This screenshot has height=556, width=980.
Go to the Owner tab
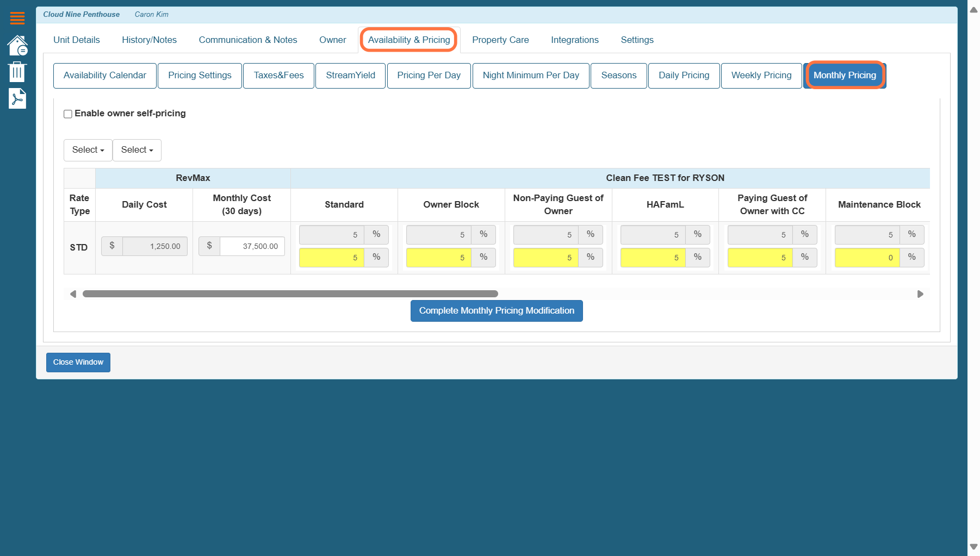click(333, 40)
